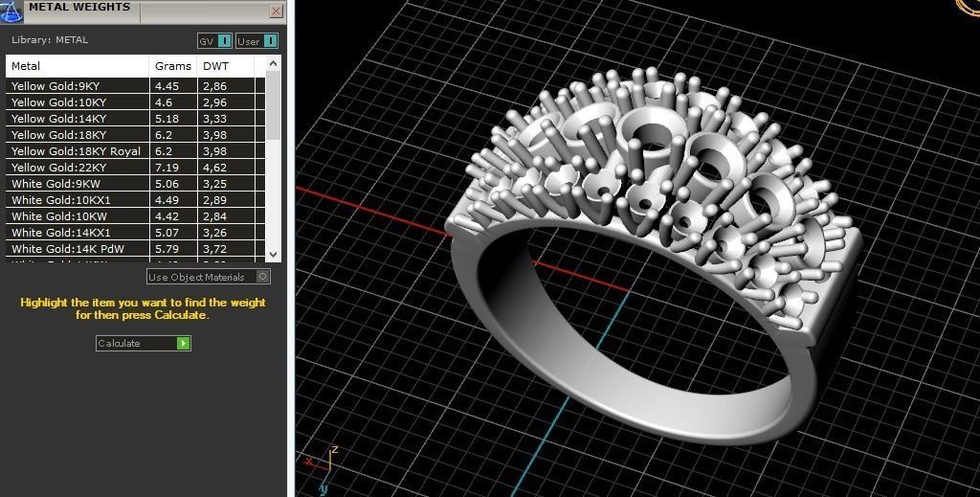Select the Yellow Gold:9KY row
Viewport: 980px width, 497px height.
click(x=135, y=86)
